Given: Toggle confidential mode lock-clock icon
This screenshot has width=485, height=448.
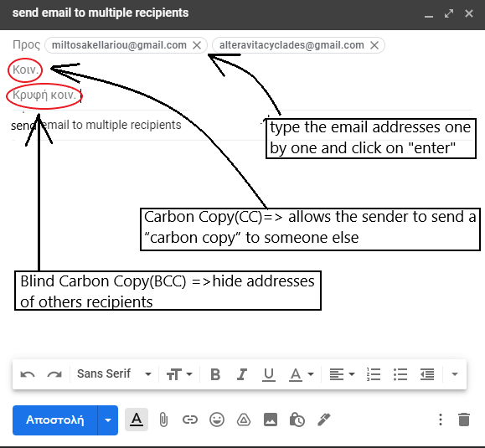Looking at the screenshot, I should coord(297,420).
